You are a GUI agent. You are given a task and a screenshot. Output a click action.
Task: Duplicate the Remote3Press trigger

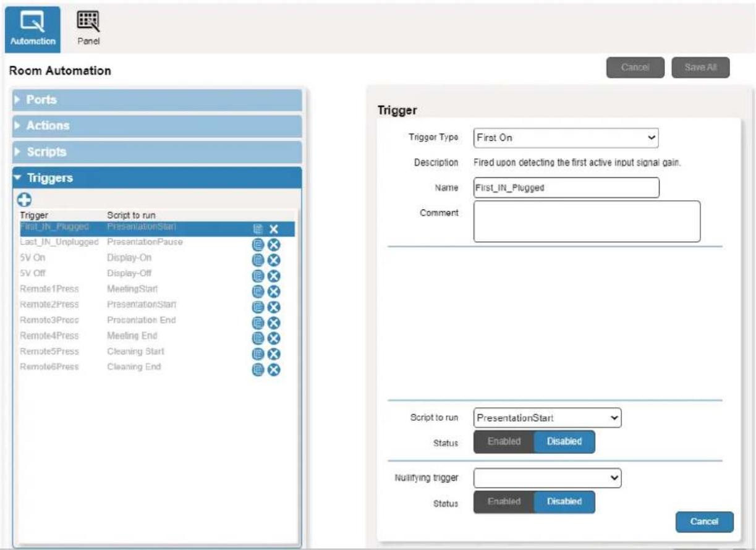click(x=258, y=323)
